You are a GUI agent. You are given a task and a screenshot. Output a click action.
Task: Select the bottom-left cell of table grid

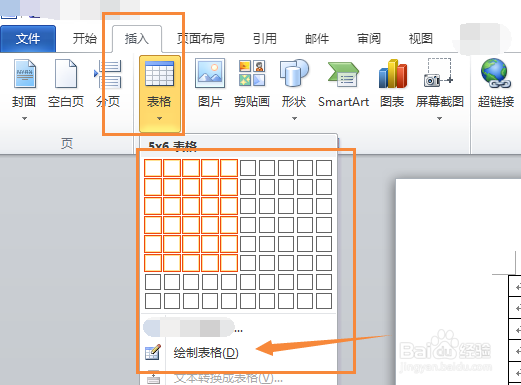pyautogui.click(x=153, y=301)
